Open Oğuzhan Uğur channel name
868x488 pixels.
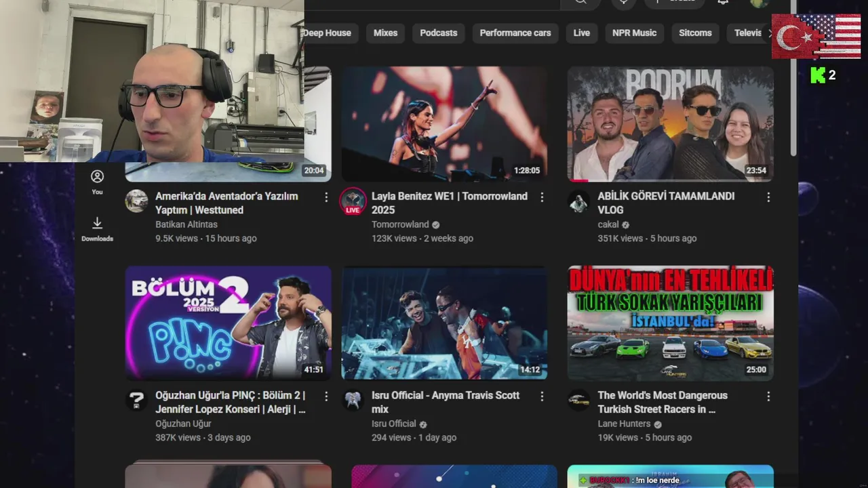coord(183,424)
